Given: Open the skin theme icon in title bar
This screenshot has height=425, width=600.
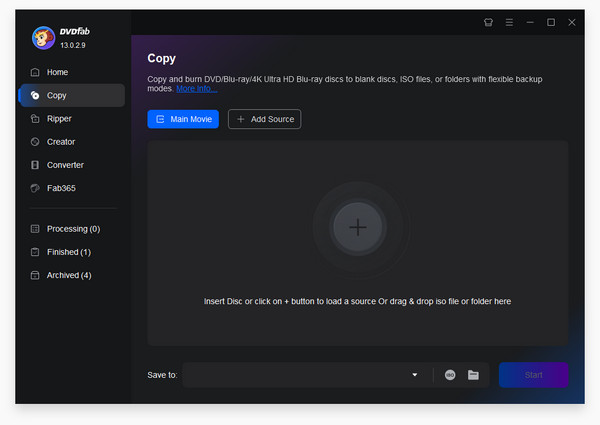Looking at the screenshot, I should click(x=488, y=22).
